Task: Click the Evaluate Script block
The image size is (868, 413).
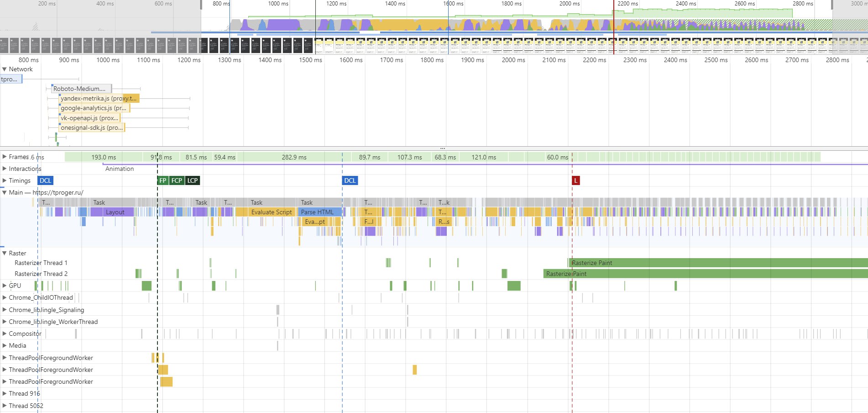Action: pos(271,212)
